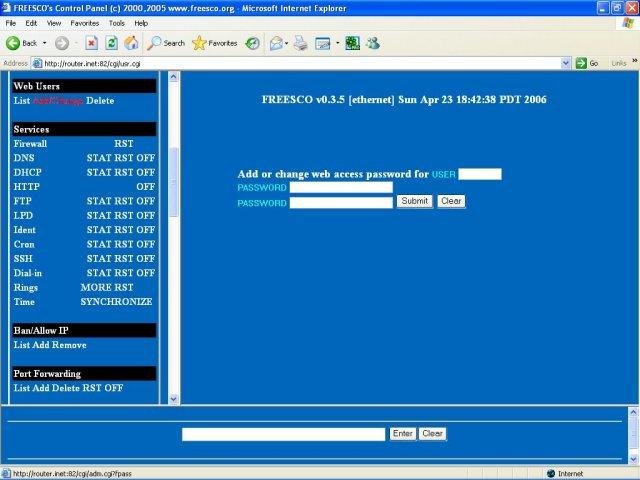
Task: Restart Dial-in using its RST link
Action: coord(124,273)
